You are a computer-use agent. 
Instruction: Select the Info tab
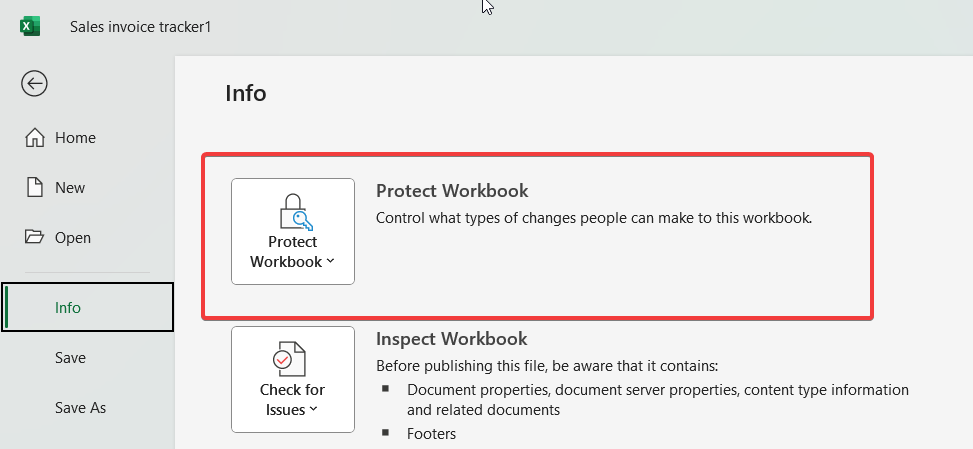point(87,307)
